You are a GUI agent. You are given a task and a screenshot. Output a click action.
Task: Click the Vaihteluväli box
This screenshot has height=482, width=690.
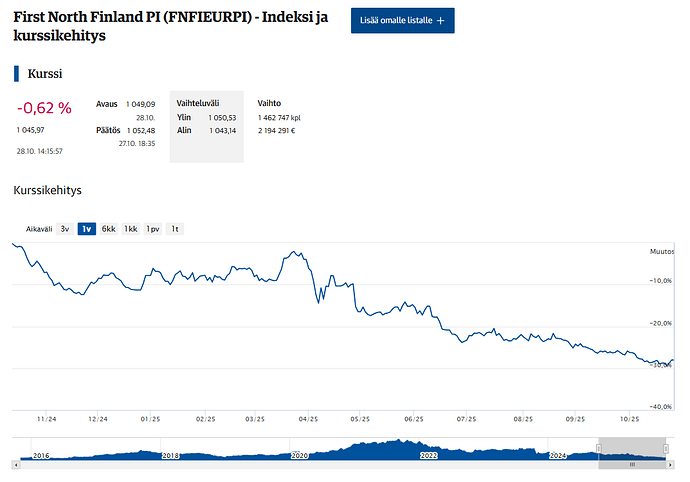tap(208, 125)
